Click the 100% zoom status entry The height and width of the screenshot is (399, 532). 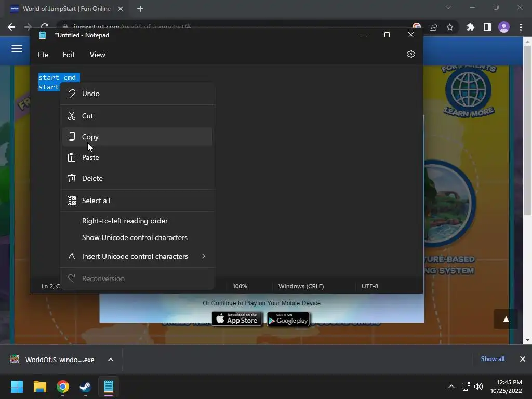tap(240, 286)
